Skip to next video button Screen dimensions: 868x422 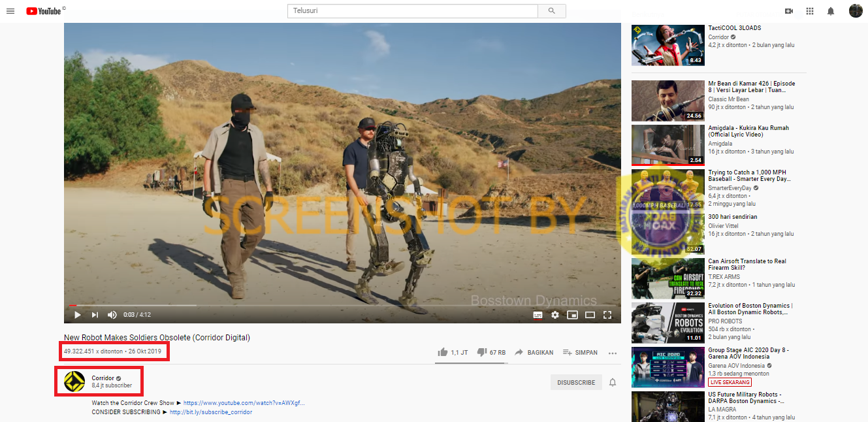pyautogui.click(x=95, y=315)
